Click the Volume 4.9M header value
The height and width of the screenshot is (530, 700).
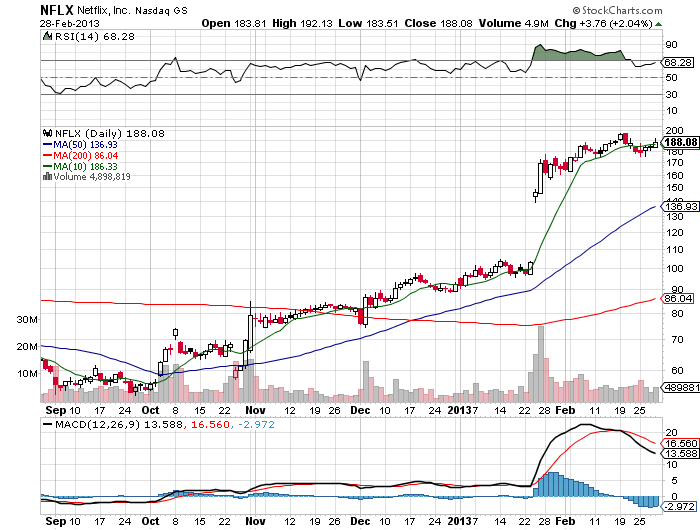pyautogui.click(x=513, y=23)
